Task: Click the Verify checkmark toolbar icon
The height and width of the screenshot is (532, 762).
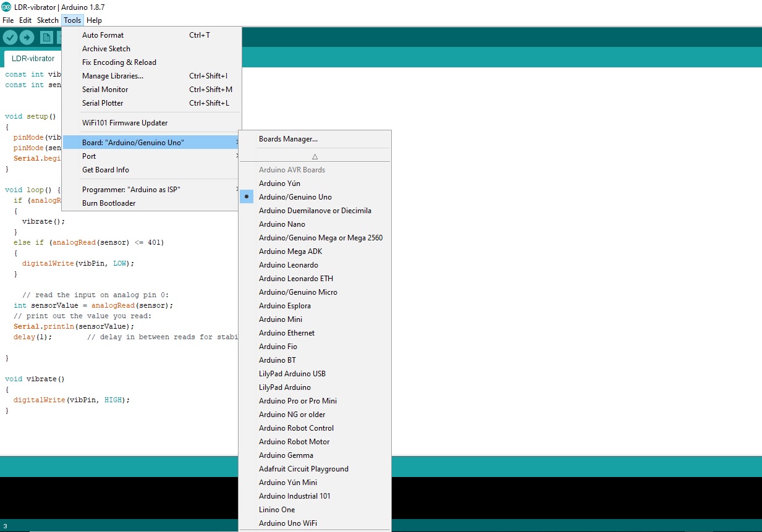Action: [x=10, y=38]
